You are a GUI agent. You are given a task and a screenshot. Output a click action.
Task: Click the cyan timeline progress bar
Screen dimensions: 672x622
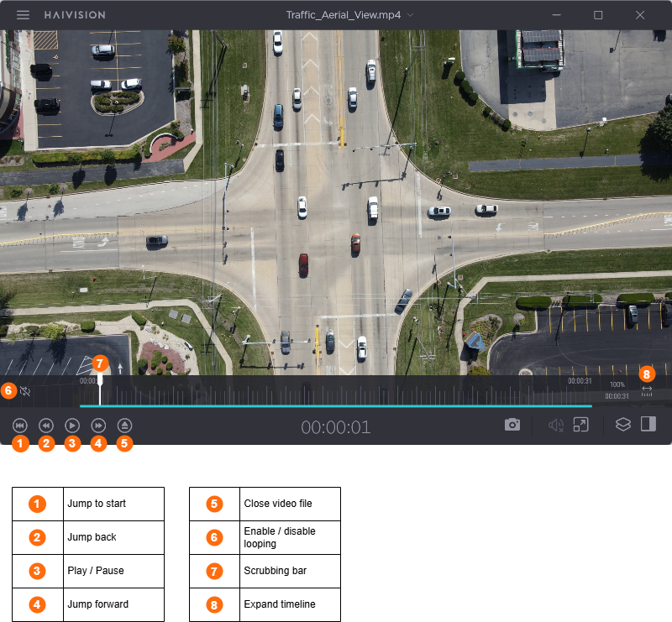click(336, 406)
